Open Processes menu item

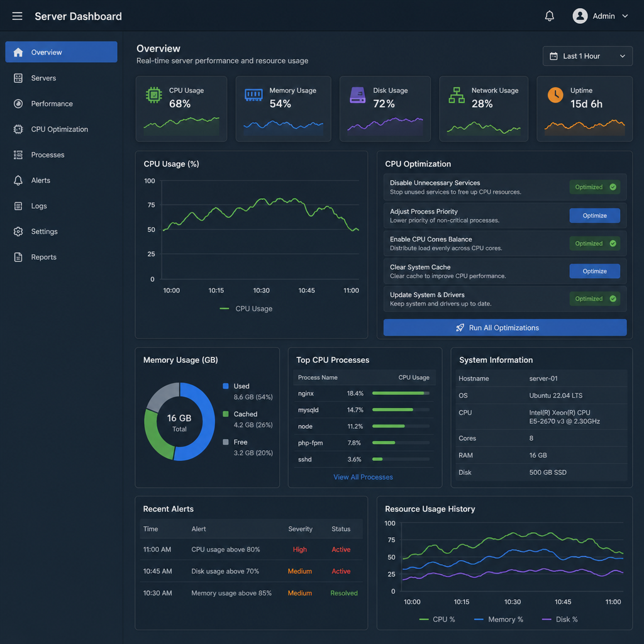61,155
